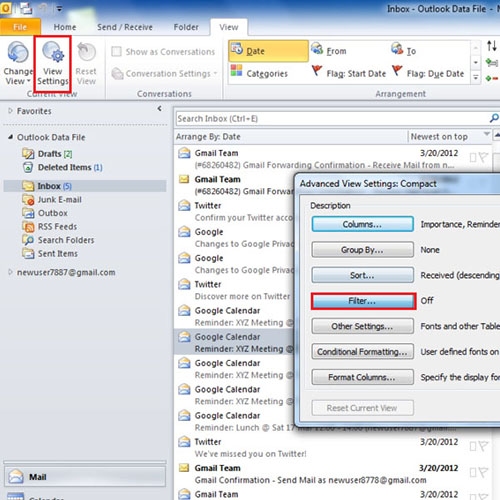
Task: Expand the Favorites section
Action: tap(10, 111)
